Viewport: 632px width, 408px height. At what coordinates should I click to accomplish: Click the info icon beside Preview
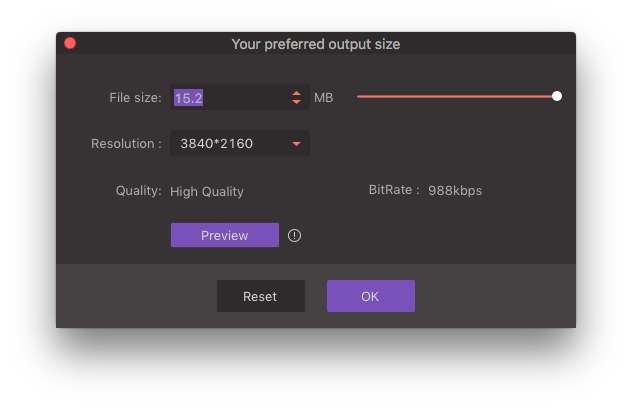click(294, 236)
